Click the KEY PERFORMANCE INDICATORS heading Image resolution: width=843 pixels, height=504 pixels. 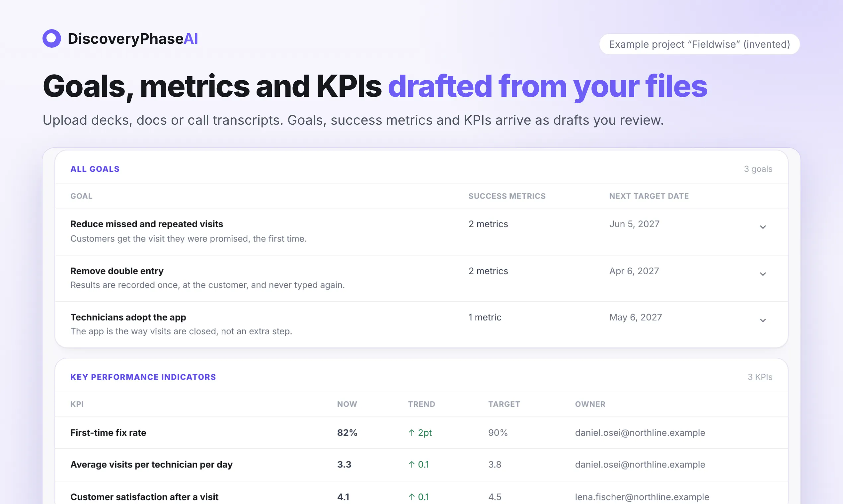[x=143, y=377]
